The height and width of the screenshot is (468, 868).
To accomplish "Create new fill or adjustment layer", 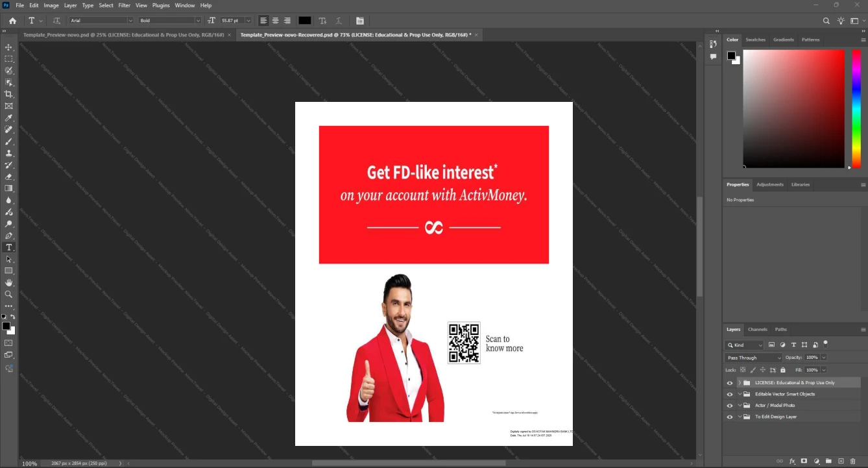I will tap(816, 461).
